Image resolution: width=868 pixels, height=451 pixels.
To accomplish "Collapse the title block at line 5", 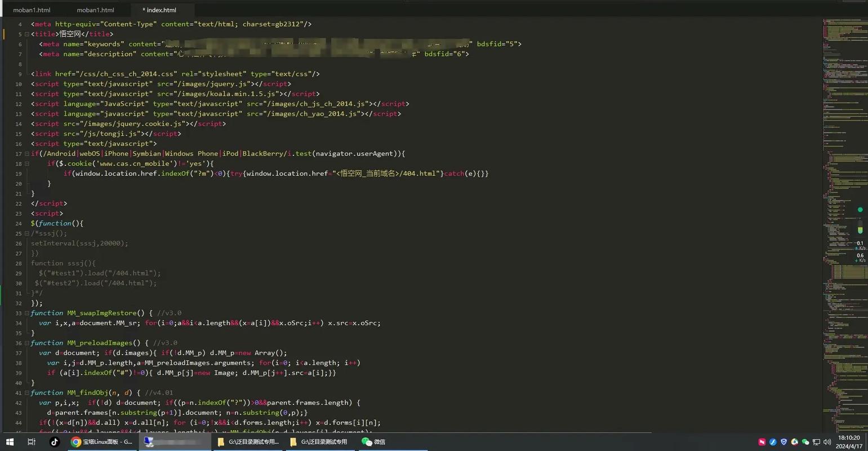I will pyautogui.click(x=26, y=34).
